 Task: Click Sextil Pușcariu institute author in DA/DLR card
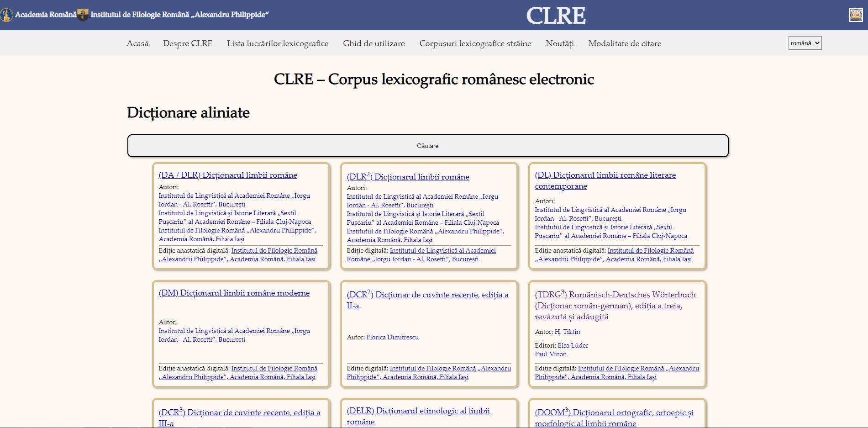coord(235,217)
